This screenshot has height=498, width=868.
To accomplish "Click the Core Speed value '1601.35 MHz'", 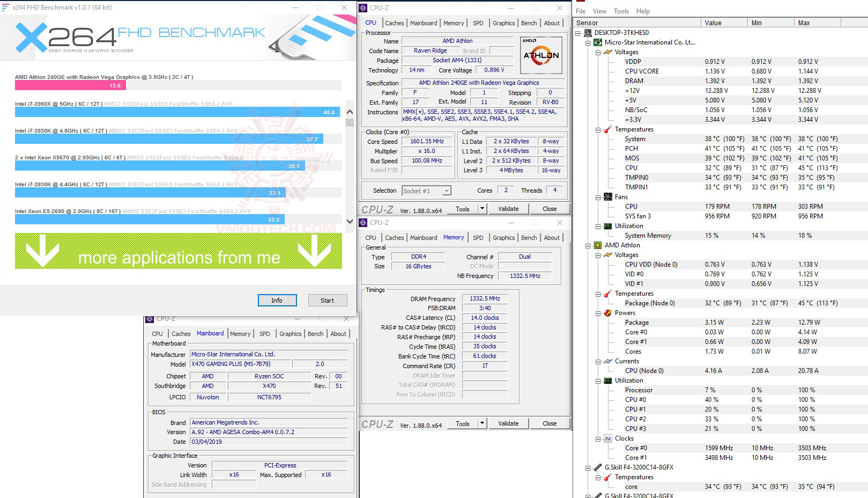I will pos(427,142).
